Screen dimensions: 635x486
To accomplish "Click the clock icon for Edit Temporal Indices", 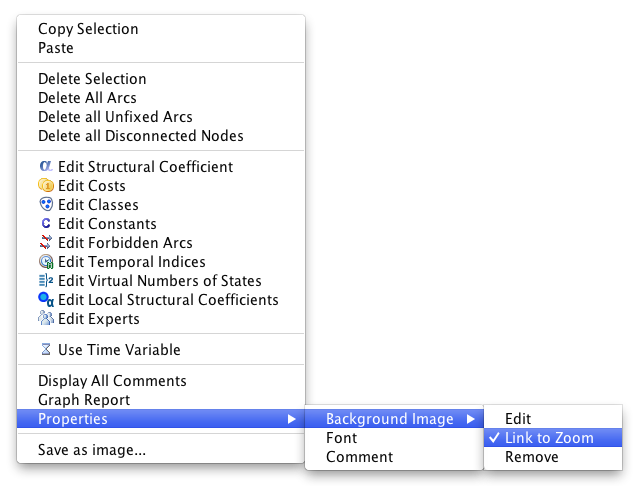I will coord(46,262).
